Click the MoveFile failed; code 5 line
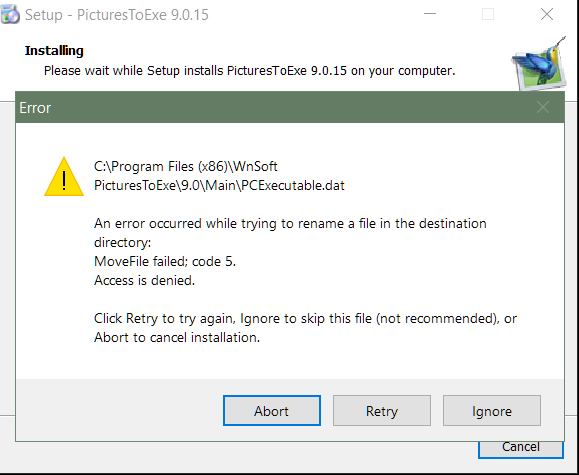Screen dimensions: 579x475 pos(165,262)
